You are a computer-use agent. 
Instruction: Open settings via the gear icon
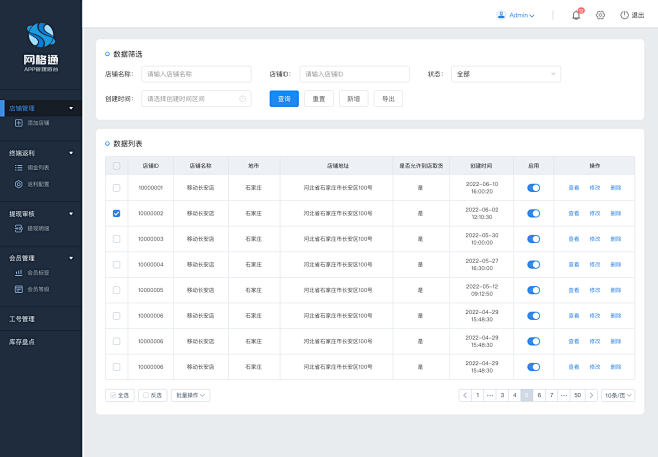(601, 15)
